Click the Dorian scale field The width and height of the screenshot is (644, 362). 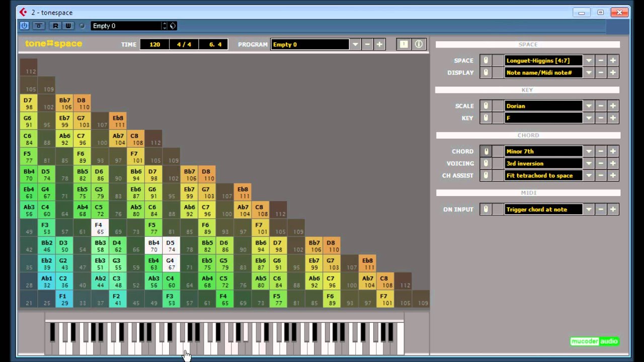point(543,106)
